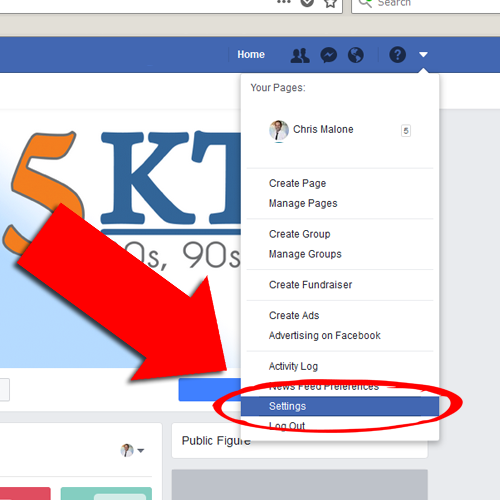Choose Manage Groups in the dropdown
Screen dimensions: 500x500
tap(305, 254)
